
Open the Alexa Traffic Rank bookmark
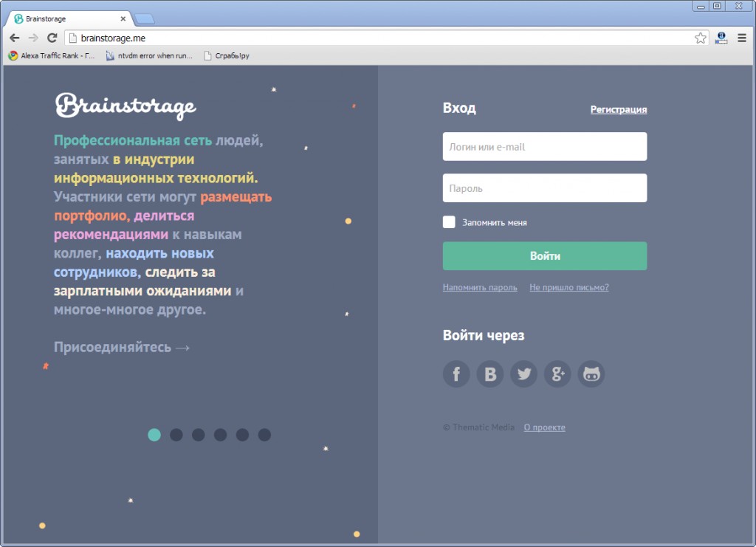click(52, 56)
